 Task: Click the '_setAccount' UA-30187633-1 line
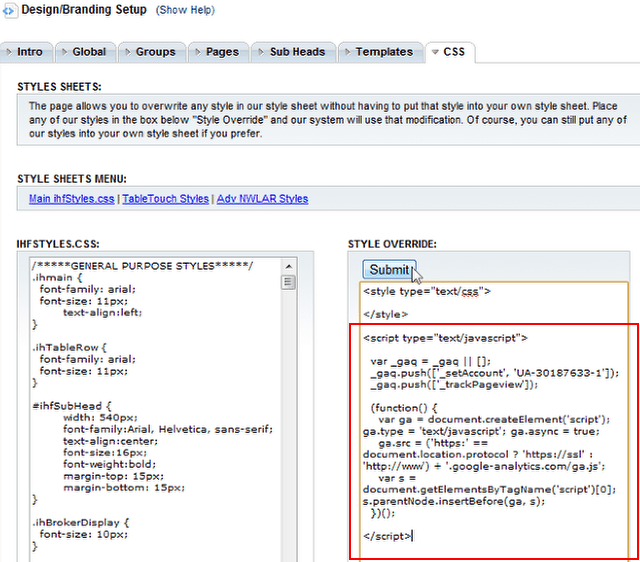pos(495,373)
